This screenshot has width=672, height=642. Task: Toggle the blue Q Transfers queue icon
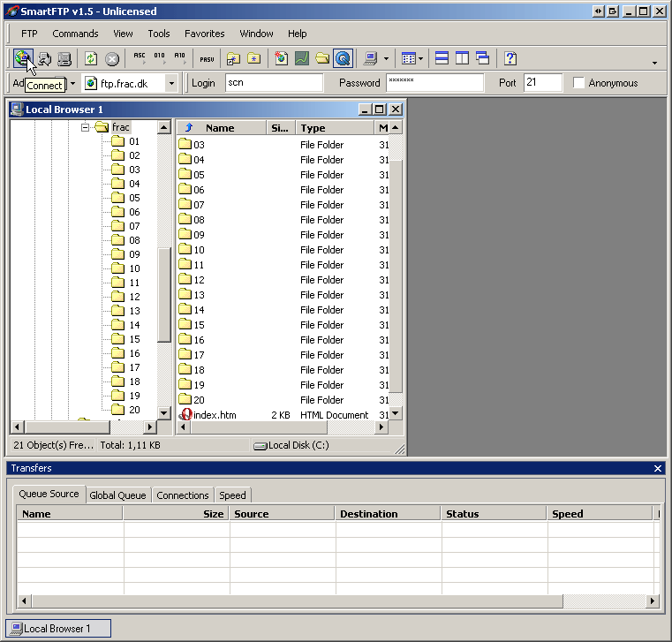coord(343,58)
